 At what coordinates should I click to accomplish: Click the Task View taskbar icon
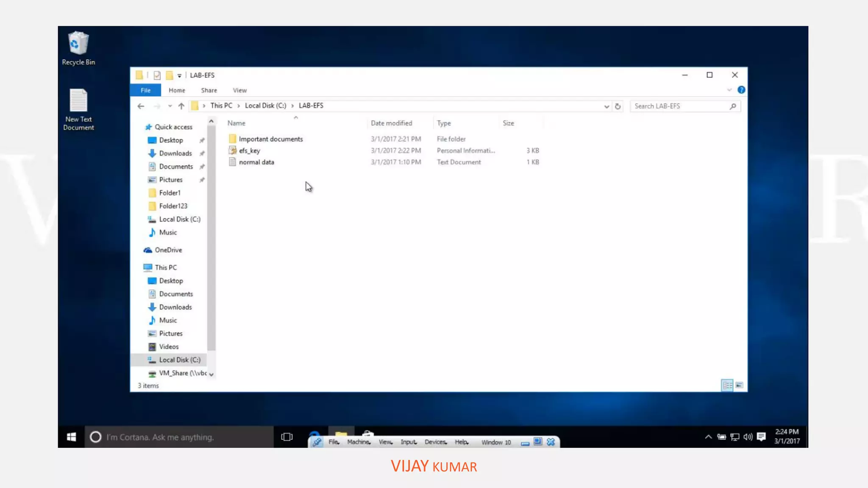click(287, 437)
